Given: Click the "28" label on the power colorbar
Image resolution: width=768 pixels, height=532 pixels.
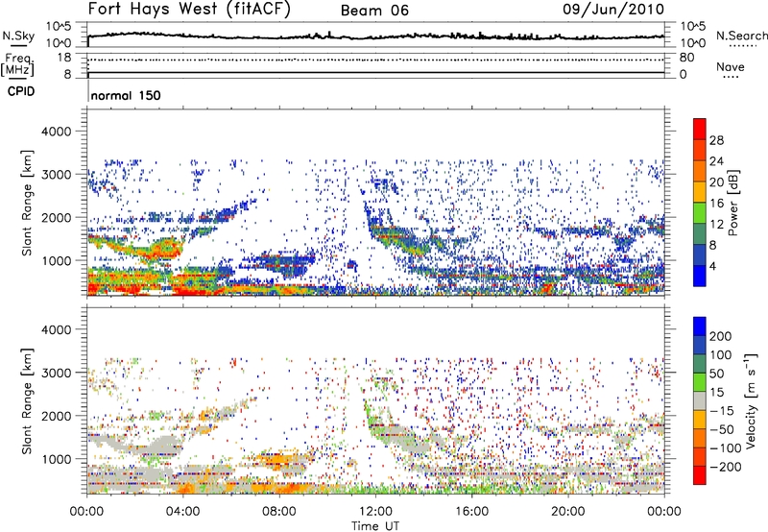Looking at the screenshot, I should [716, 140].
